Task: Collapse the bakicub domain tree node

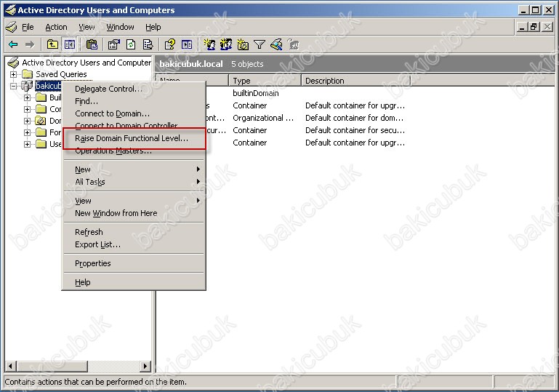Action: click(13, 86)
